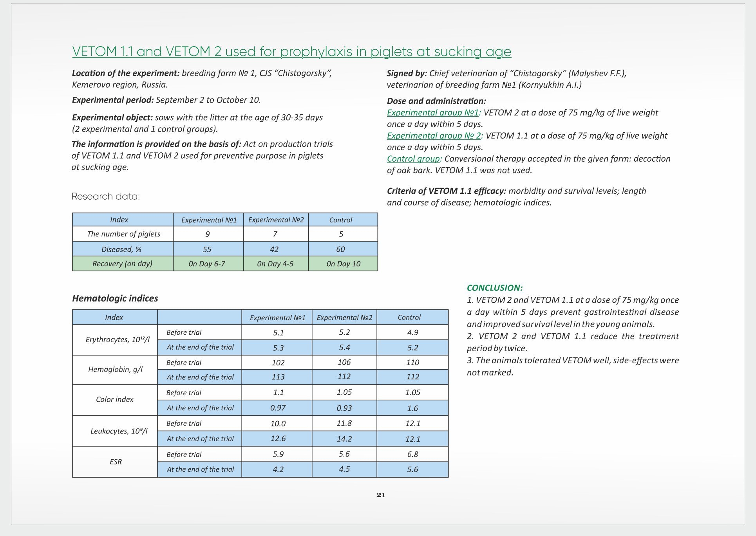Click ESR control before-trial value 6.8
756x536 pixels.
[412, 455]
